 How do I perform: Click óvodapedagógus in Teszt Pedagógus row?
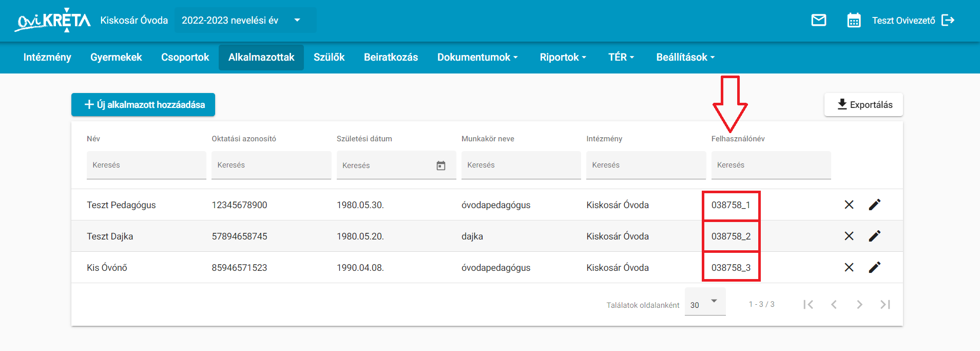pyautogui.click(x=496, y=205)
